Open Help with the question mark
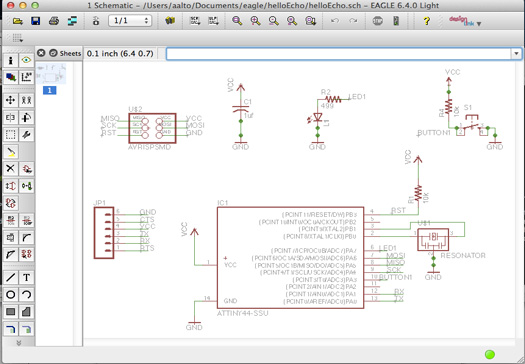 (x=426, y=21)
